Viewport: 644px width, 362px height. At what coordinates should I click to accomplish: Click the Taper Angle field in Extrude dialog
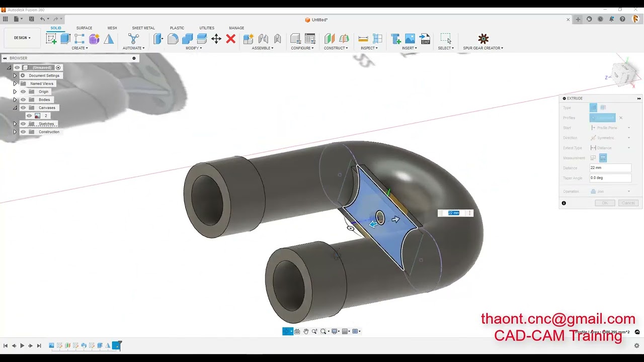(x=610, y=178)
